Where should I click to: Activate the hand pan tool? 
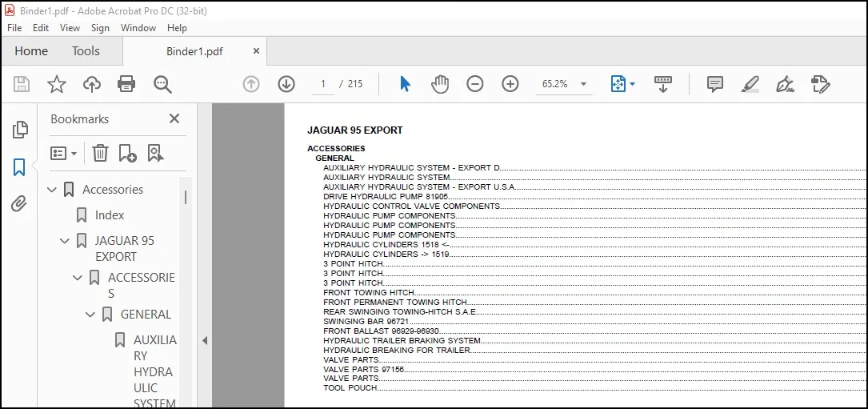point(440,84)
